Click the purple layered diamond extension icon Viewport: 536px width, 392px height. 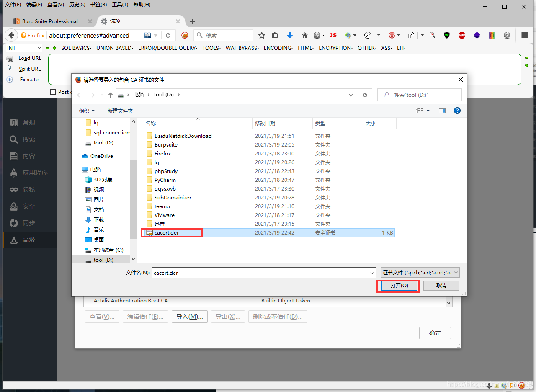coord(477,36)
